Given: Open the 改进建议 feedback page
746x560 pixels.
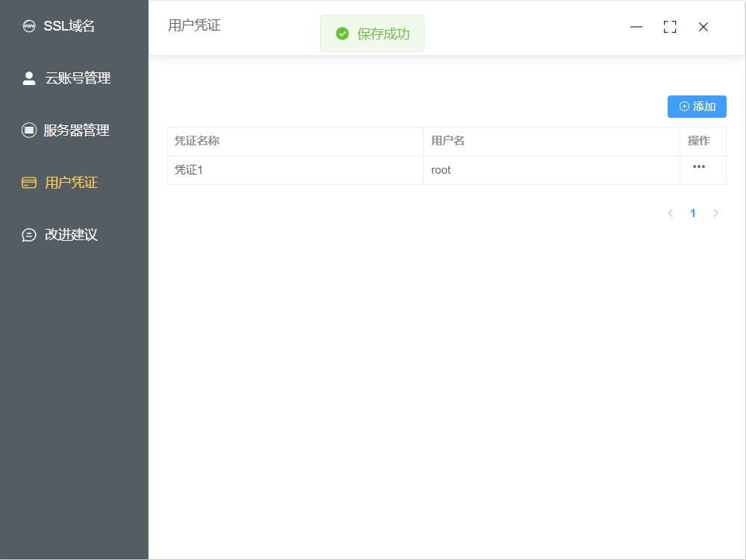Looking at the screenshot, I should click(x=71, y=235).
